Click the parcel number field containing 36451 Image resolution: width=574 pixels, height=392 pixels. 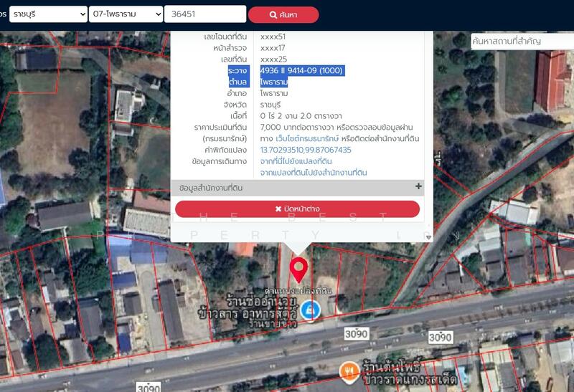[205, 14]
